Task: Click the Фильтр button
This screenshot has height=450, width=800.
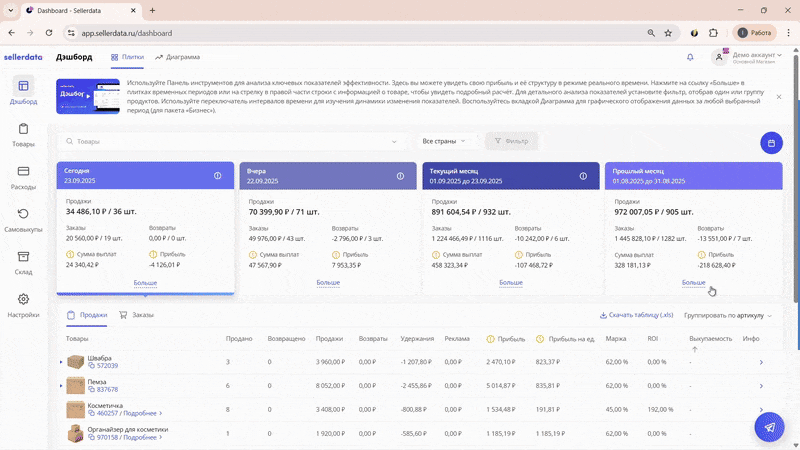Action: click(511, 141)
